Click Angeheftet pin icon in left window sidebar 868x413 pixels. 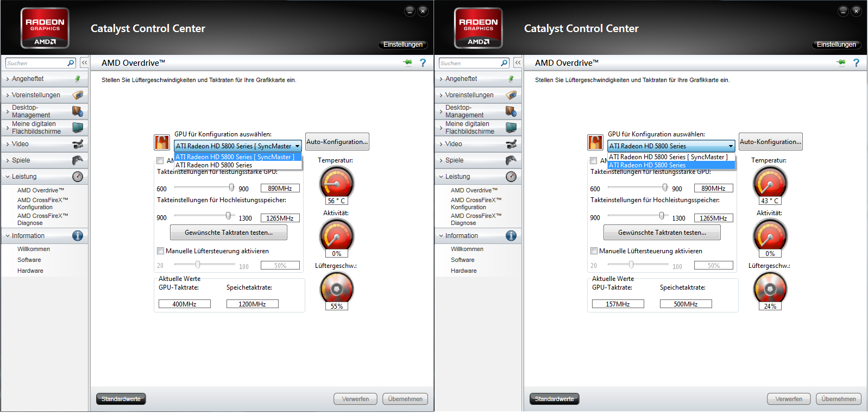78,79
